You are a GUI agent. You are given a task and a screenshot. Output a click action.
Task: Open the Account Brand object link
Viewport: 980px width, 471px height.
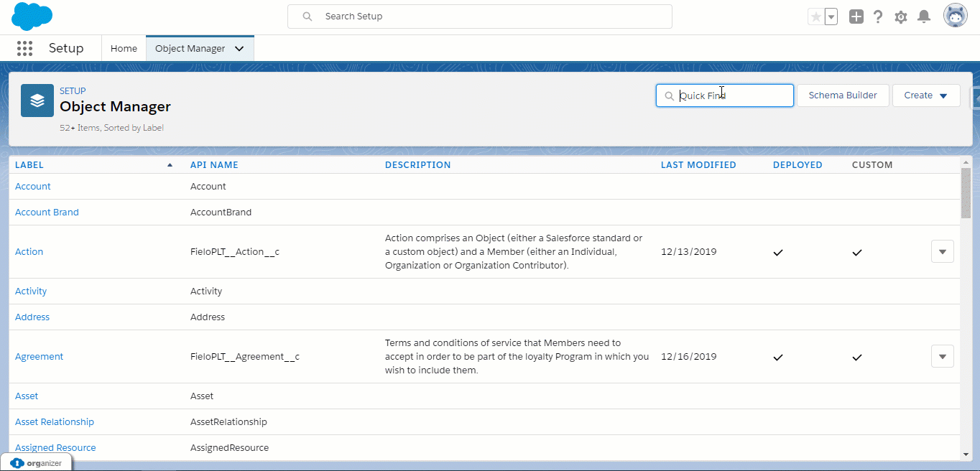[47, 212]
